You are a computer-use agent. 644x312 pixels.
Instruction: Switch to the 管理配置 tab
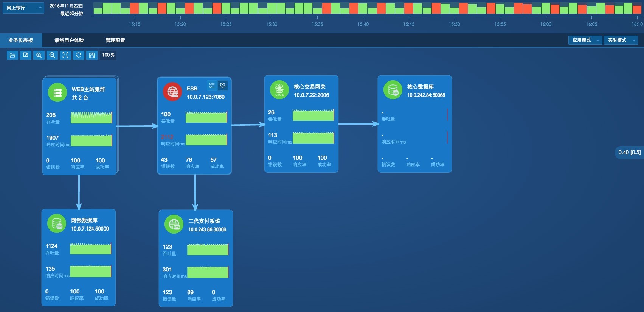point(115,40)
